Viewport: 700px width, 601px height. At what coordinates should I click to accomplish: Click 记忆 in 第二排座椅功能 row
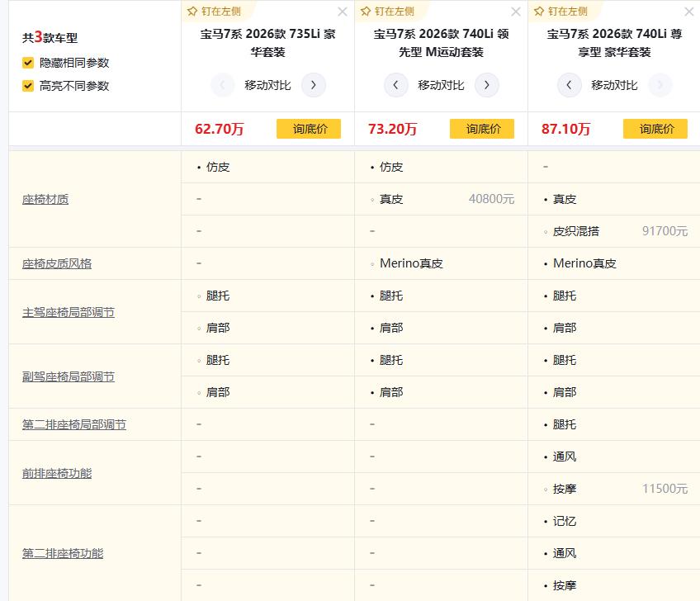(565, 521)
